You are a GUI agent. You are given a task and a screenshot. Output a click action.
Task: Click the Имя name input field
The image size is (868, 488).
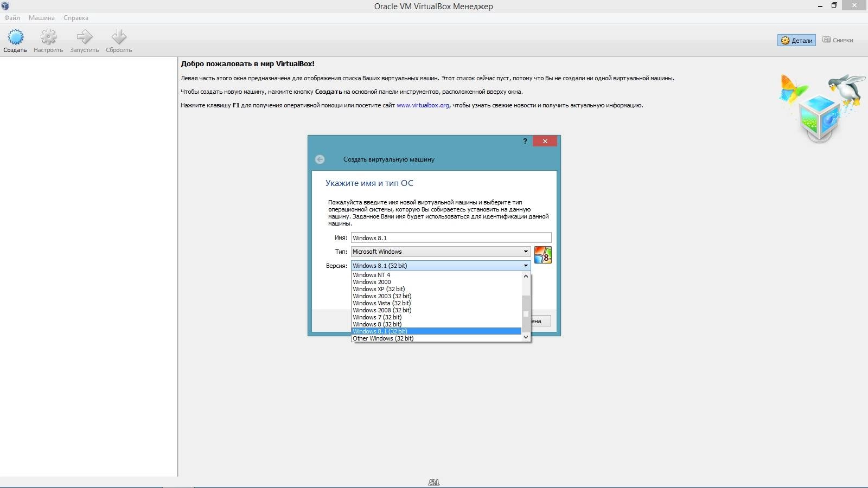(451, 237)
